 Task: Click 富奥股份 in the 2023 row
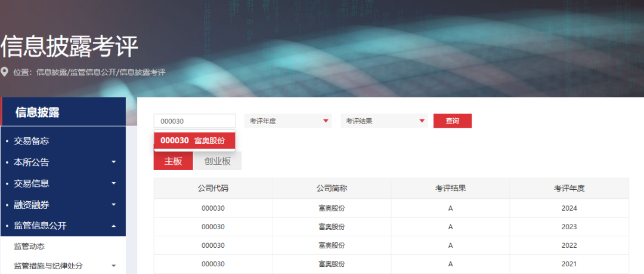click(332, 227)
